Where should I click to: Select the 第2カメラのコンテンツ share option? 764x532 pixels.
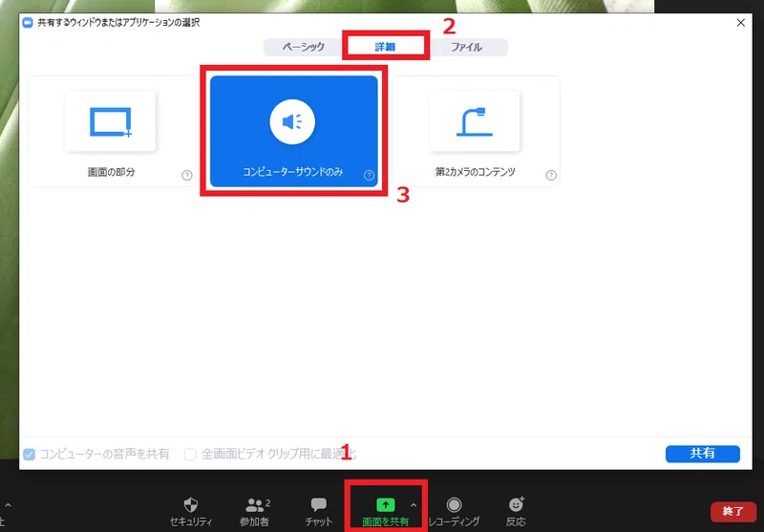(476, 132)
